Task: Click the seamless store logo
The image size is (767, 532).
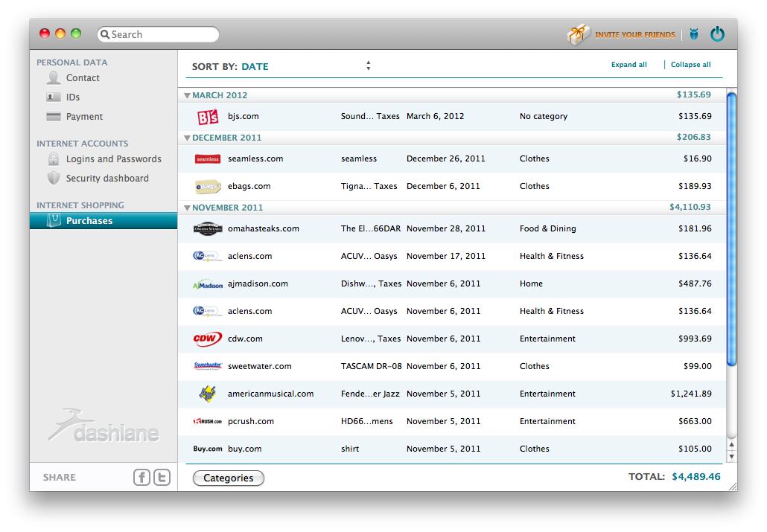Action: (208, 159)
